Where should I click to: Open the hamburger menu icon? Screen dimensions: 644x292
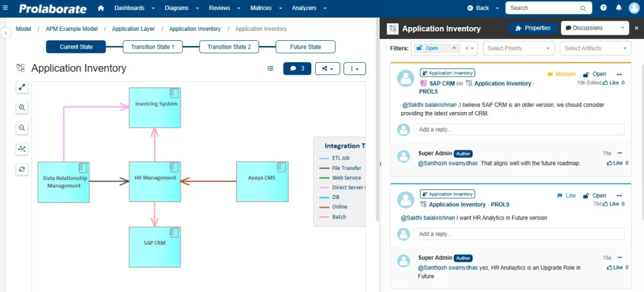[5, 8]
